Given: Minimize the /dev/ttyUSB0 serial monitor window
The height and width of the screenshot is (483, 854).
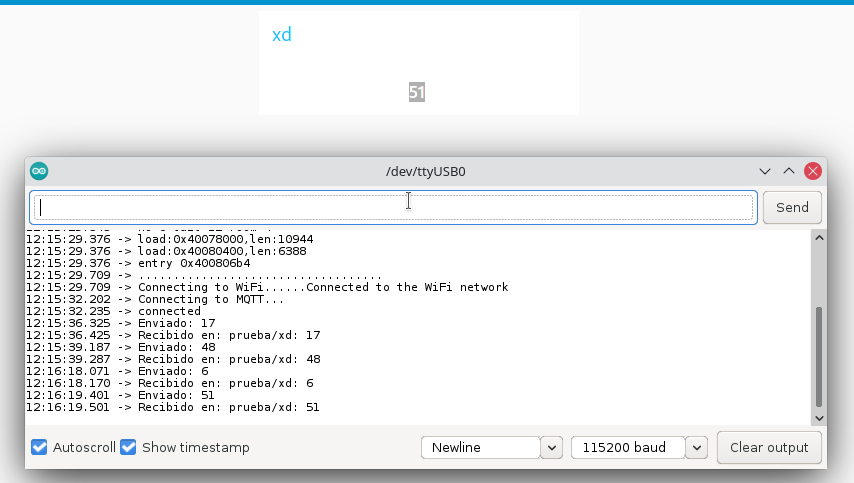Looking at the screenshot, I should pyautogui.click(x=765, y=171).
